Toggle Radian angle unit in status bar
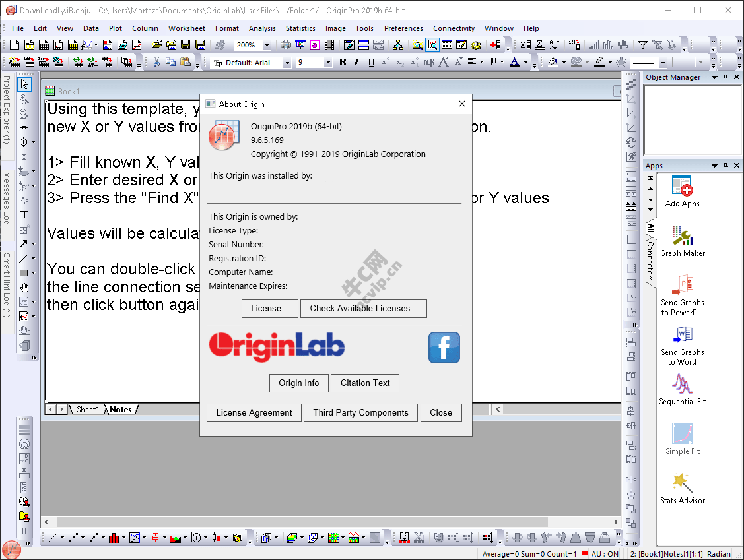This screenshot has height=560, width=744. [719, 554]
